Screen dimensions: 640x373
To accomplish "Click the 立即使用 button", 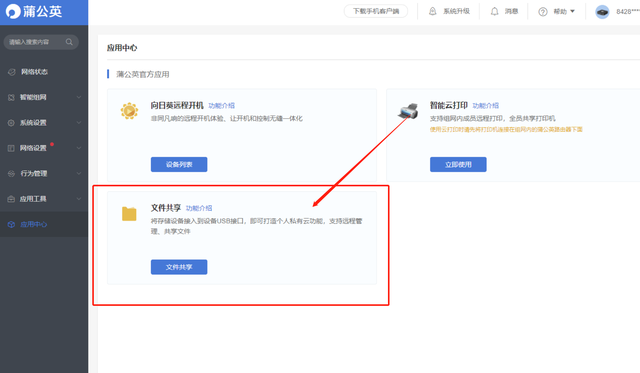I will pos(458,164).
